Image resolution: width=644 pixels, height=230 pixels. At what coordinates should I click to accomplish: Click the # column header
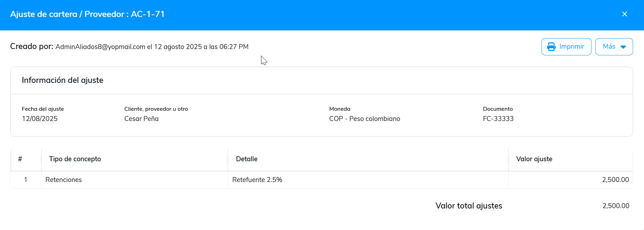point(20,159)
